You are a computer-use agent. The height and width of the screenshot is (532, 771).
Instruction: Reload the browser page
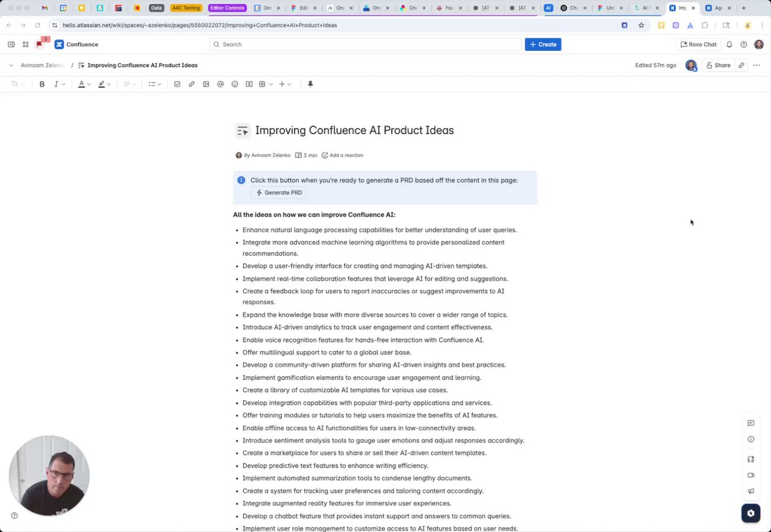click(x=37, y=25)
